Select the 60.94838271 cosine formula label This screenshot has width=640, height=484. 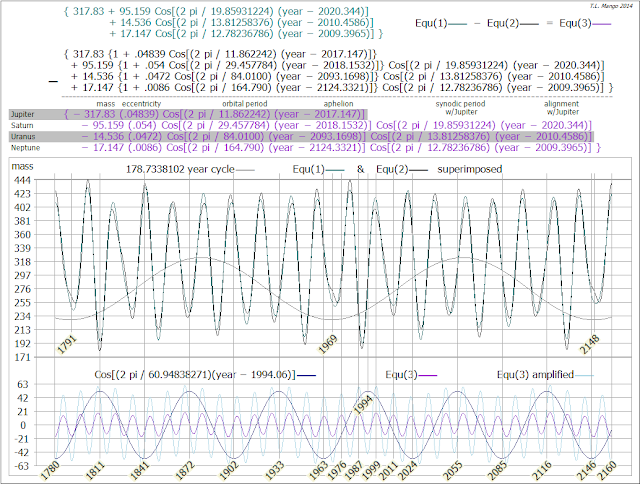[195, 373]
